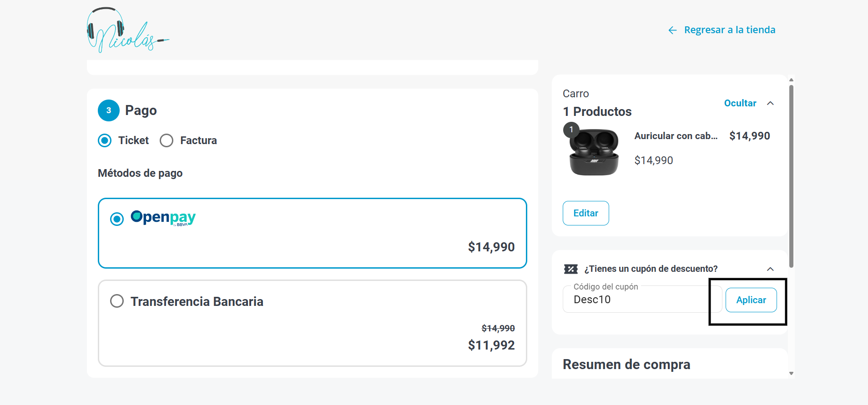Click the Código del cupón input field
The height and width of the screenshot is (405, 868).
coord(641,300)
